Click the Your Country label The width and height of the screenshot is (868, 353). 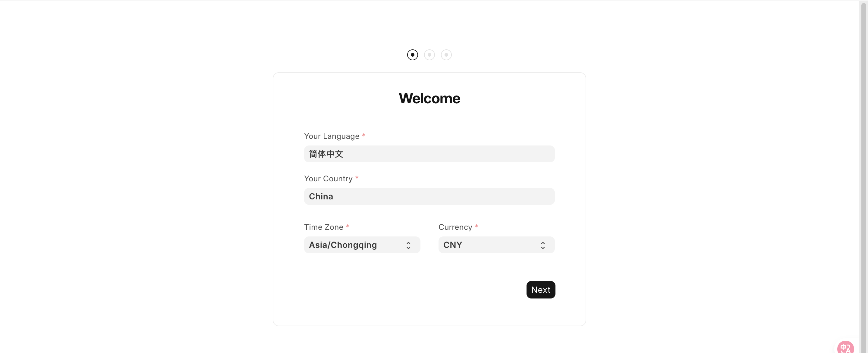click(x=328, y=179)
